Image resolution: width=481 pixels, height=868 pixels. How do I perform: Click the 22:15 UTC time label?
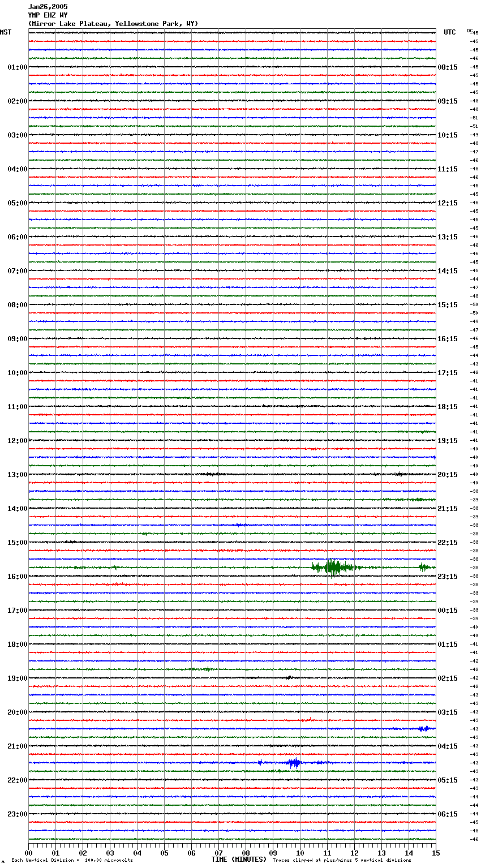tap(448, 543)
